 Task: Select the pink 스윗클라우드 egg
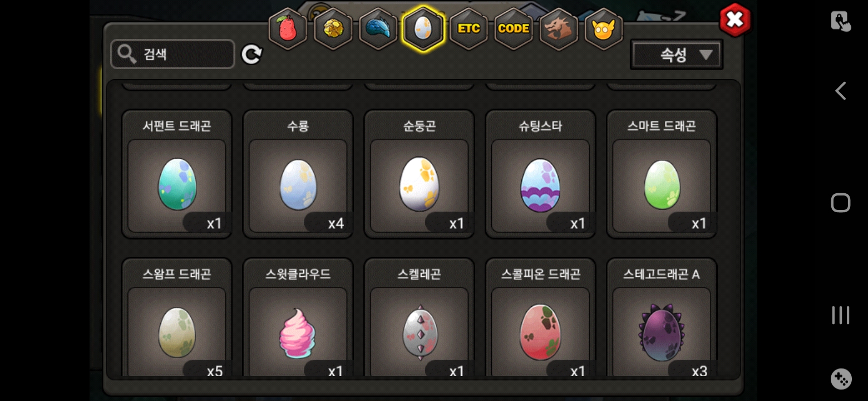point(298,317)
